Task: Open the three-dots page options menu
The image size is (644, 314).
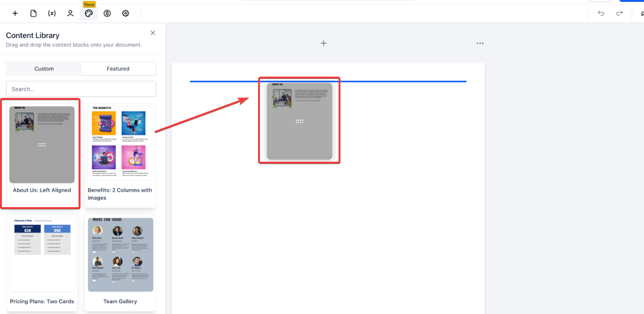Action: [x=480, y=43]
